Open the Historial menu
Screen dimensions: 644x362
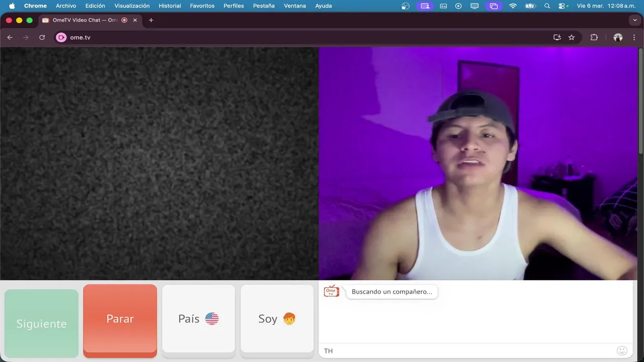click(x=170, y=6)
